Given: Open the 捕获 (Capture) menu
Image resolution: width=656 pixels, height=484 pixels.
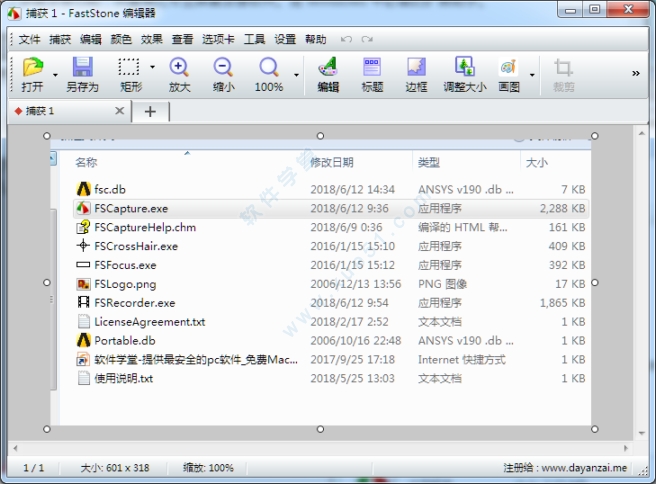Looking at the screenshot, I should point(60,40).
